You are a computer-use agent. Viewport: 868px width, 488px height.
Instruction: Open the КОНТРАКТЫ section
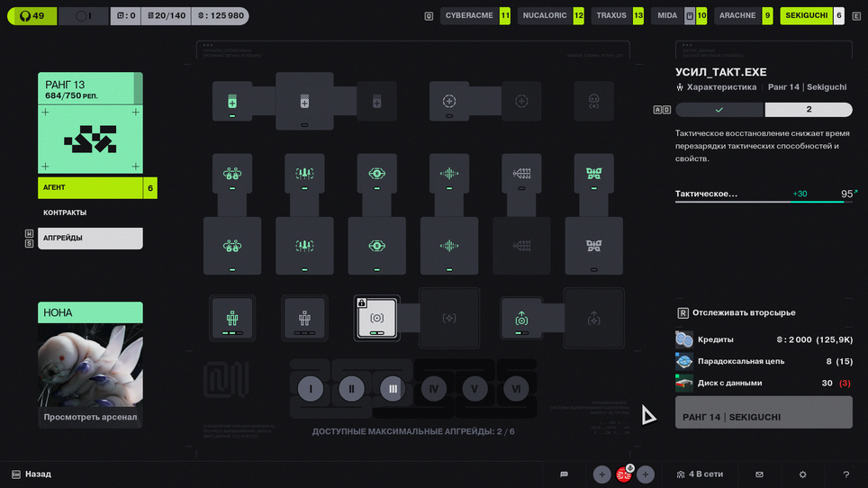(90, 212)
